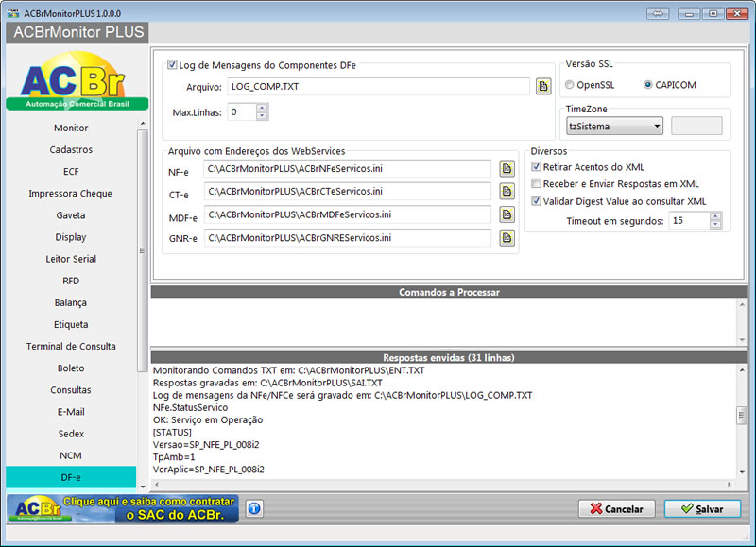Select the NFe.StatusServico response line

[x=191, y=407]
